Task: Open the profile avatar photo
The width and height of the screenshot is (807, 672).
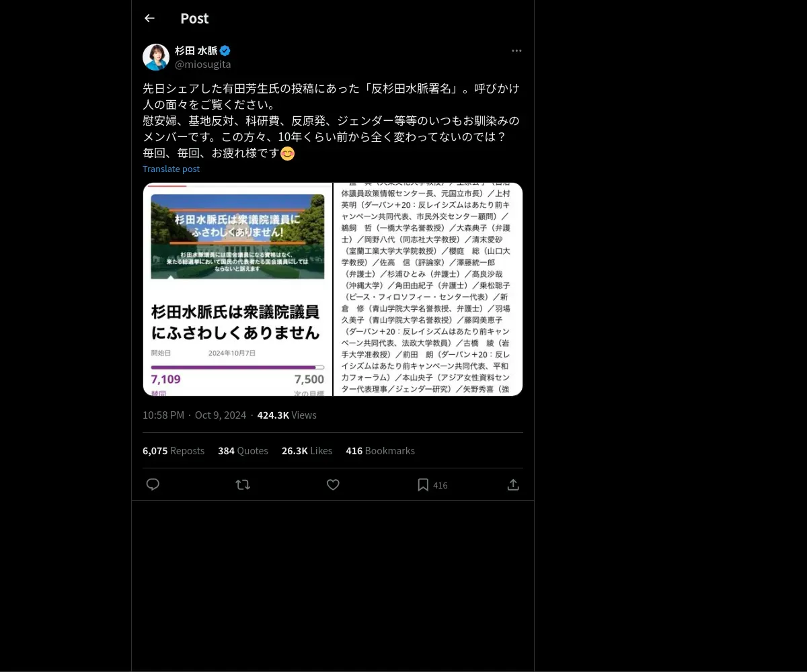Action: point(156,57)
